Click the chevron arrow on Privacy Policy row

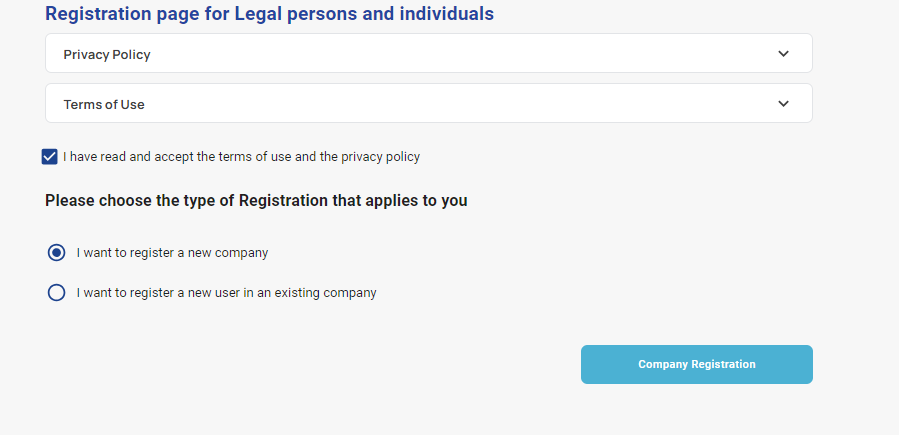783,54
